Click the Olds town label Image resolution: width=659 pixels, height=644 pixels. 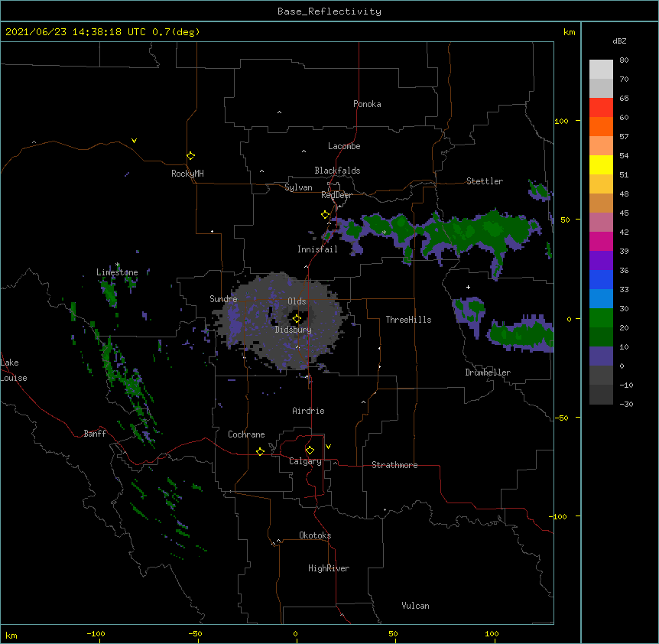point(297,301)
